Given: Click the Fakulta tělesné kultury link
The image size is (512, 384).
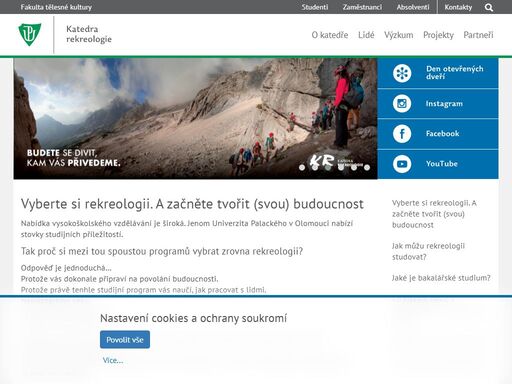Looking at the screenshot, I should coord(56,7).
